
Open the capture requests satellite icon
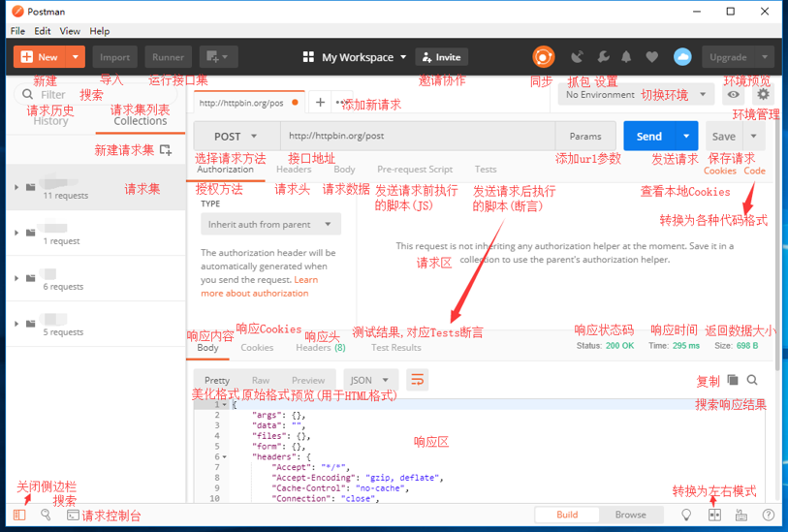click(578, 57)
